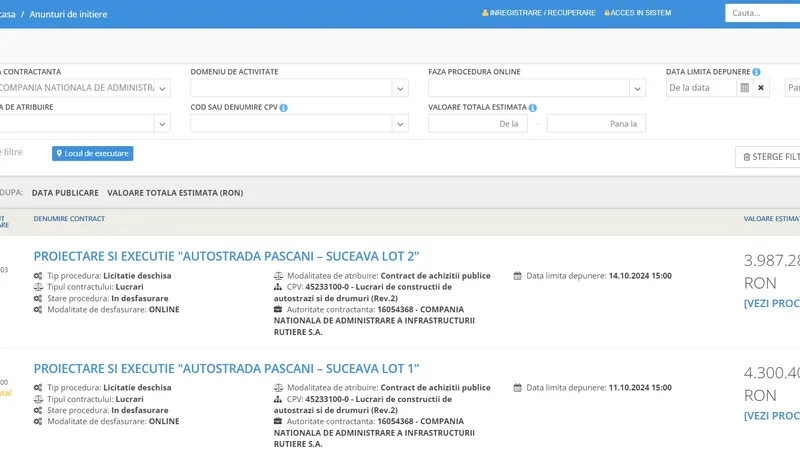Viewport: 800px width, 450px height.
Task: Focus the Cauta search field
Action: point(762,13)
